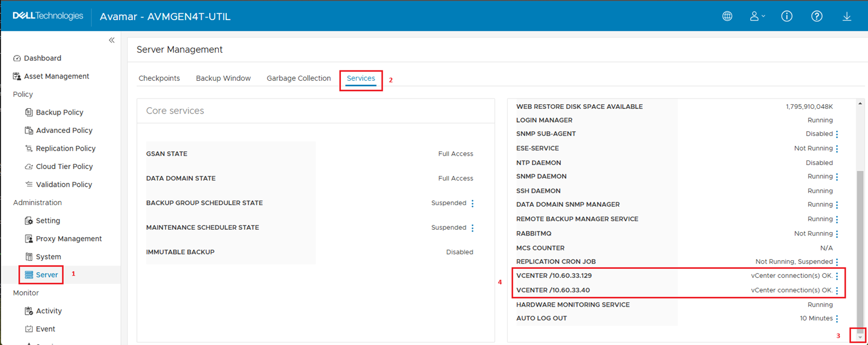Click the GSAN STATE row label
868x345 pixels.
(167, 154)
